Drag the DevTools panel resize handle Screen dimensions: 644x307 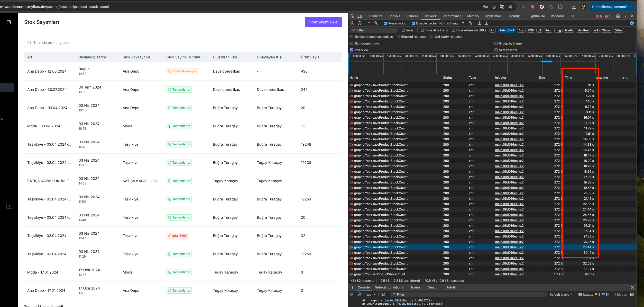[x=348, y=165]
